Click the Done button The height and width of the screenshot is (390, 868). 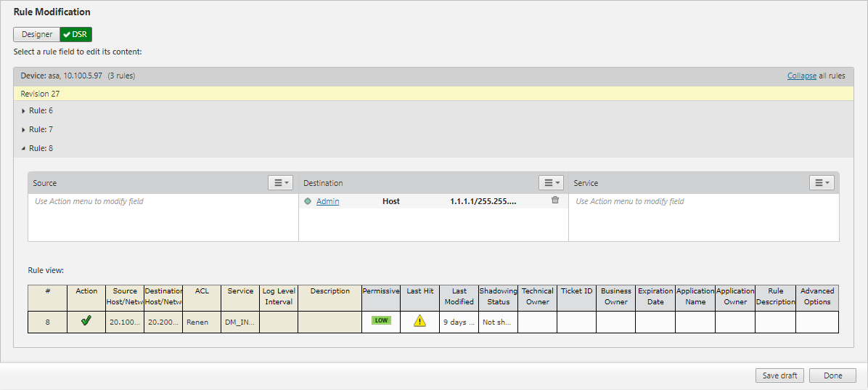832,375
